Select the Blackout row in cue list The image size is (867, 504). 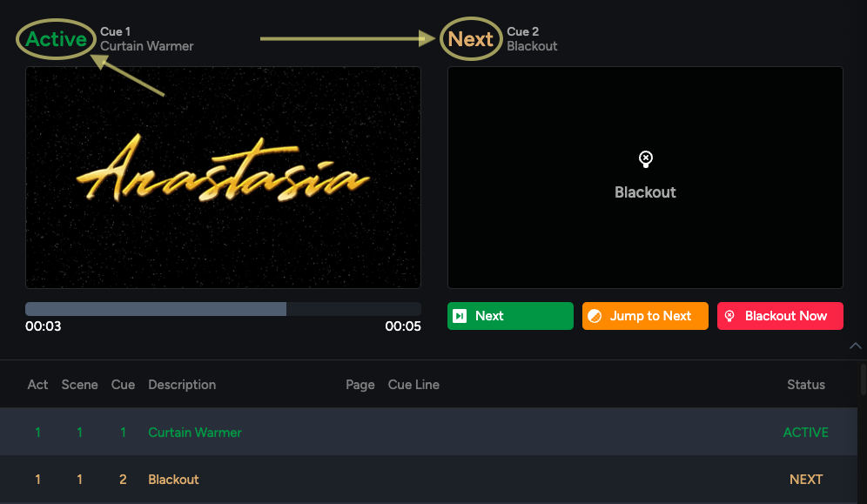click(x=428, y=479)
